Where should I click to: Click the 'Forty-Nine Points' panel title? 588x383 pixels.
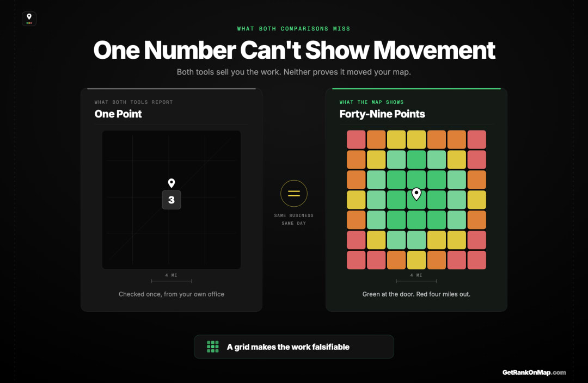[382, 114]
